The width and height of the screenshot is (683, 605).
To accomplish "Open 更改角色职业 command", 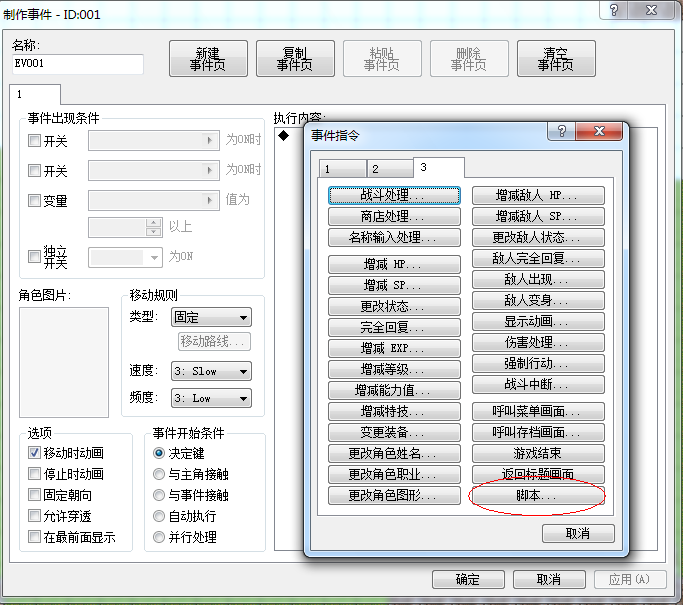I will pos(394,474).
